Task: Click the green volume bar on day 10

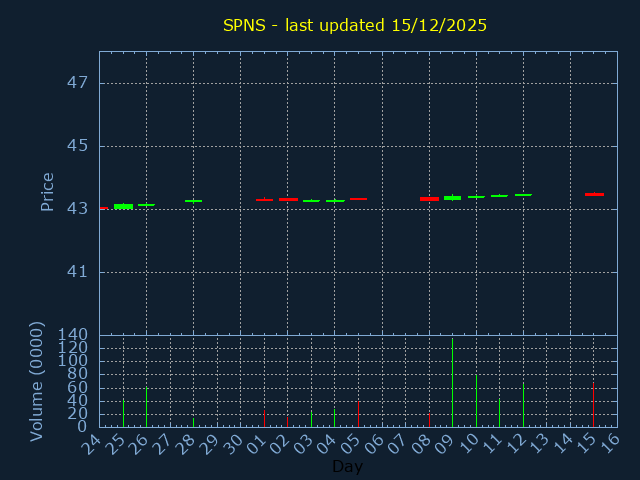Action: [x=476, y=401]
